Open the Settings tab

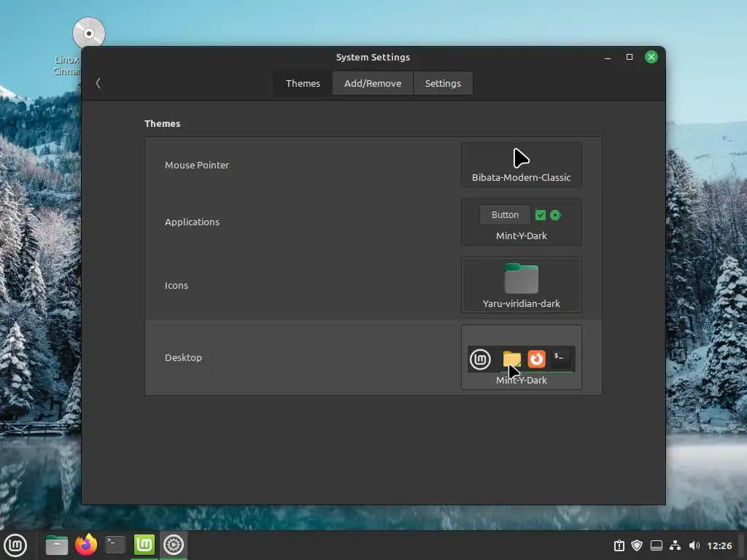point(443,83)
